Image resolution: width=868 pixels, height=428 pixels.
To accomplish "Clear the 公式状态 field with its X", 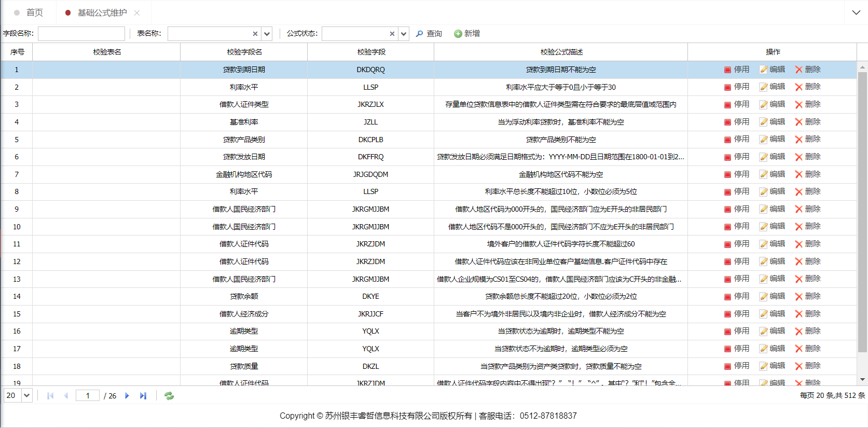I will tap(392, 34).
